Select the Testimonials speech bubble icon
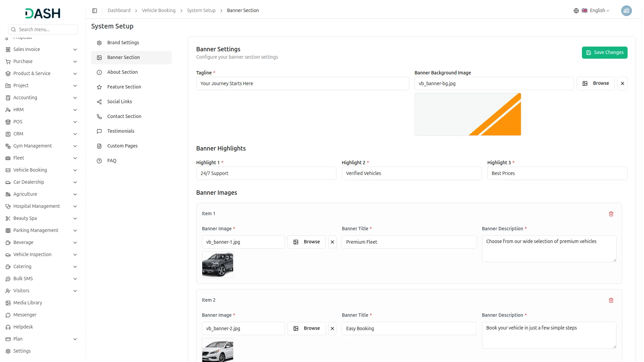This screenshot has height=362, width=644. [x=99, y=131]
